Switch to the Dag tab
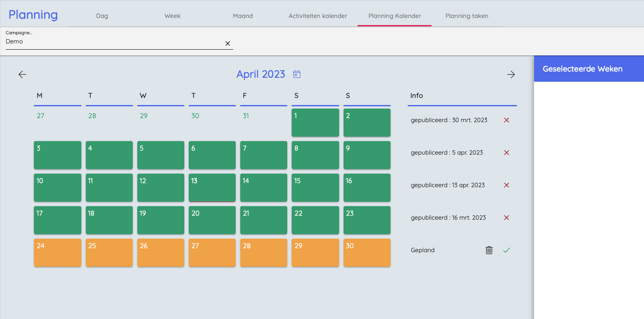 point(102,16)
